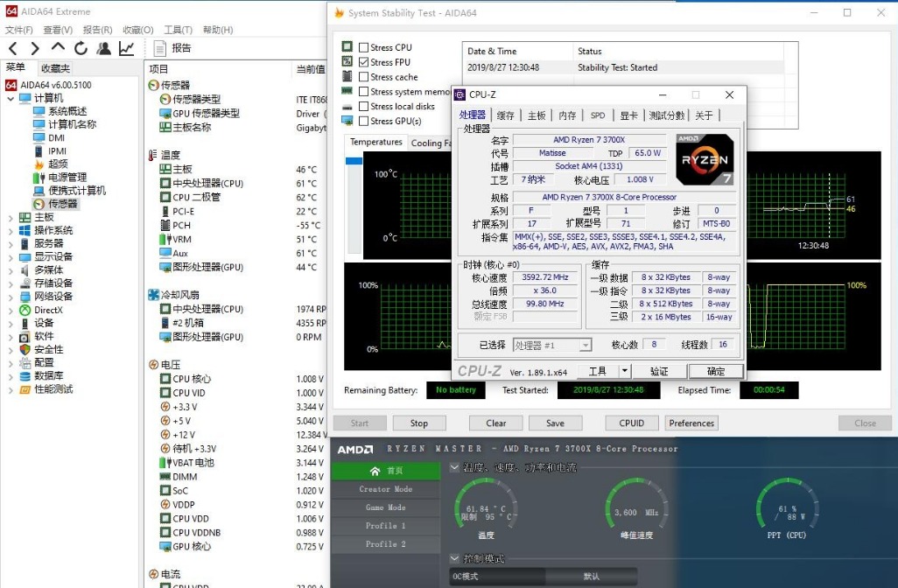Click the Clear button
Screen dimensions: 898x588
(x=496, y=423)
